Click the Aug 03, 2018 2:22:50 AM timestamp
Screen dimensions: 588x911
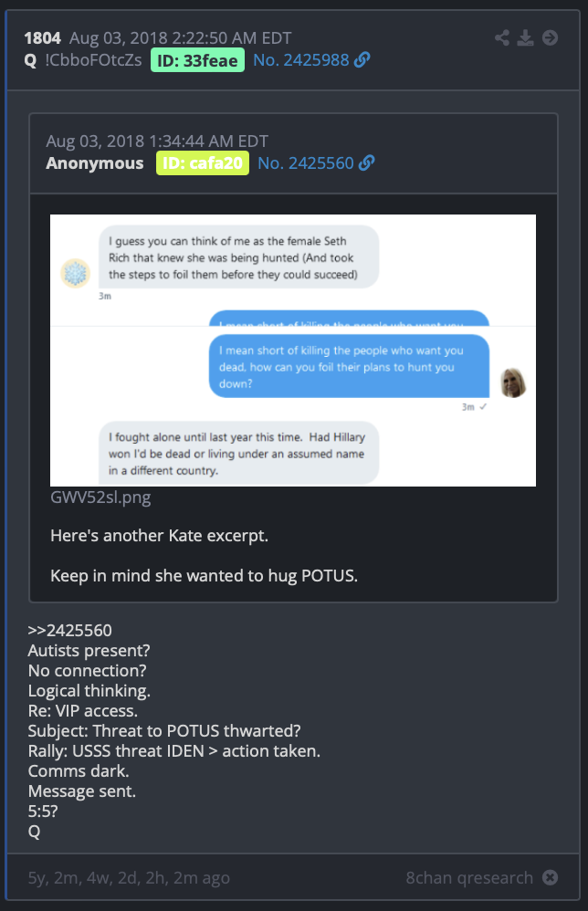pos(181,38)
